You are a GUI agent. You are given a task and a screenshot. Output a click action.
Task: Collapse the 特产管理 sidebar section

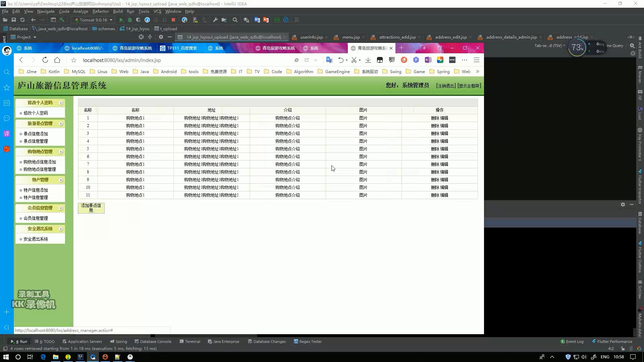[61, 180]
